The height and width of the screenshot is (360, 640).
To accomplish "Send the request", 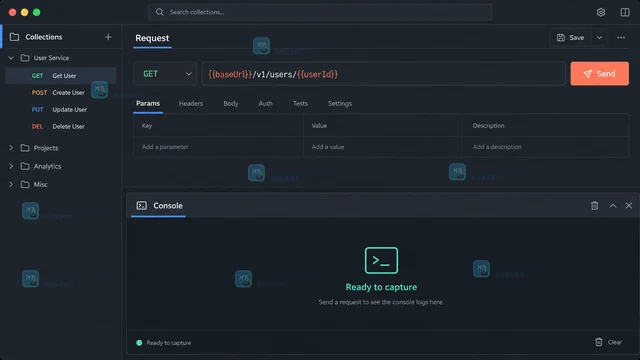I will click(599, 74).
